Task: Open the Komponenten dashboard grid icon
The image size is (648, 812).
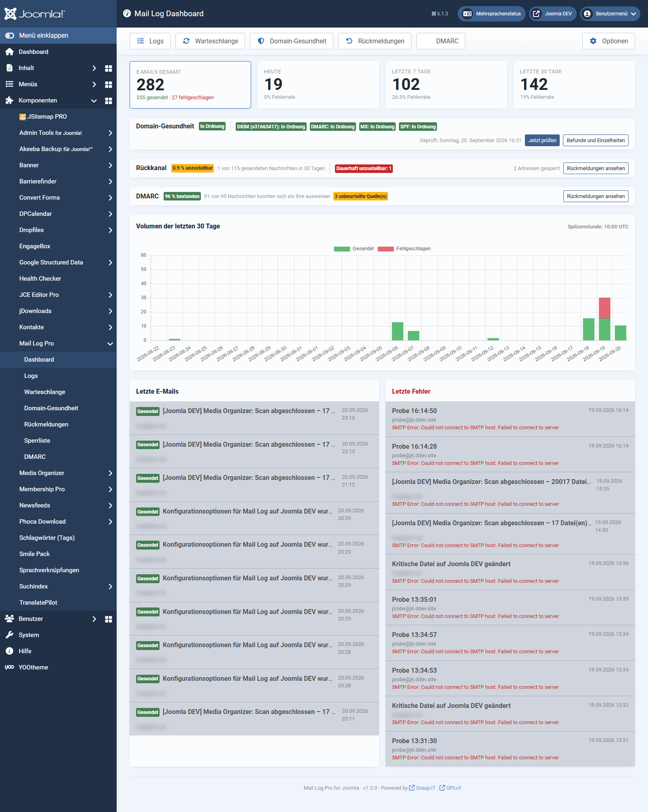Action: [109, 101]
